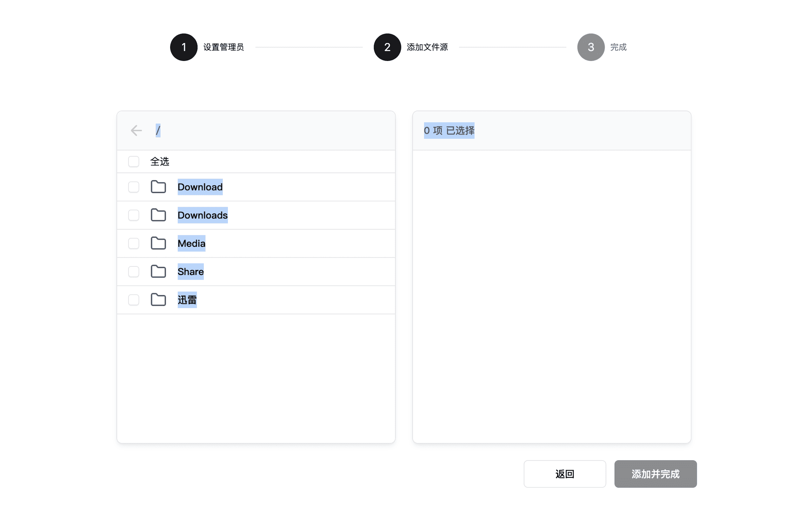Click the Downloads folder icon
Viewport: 812px width, 519px height.
[x=158, y=215]
